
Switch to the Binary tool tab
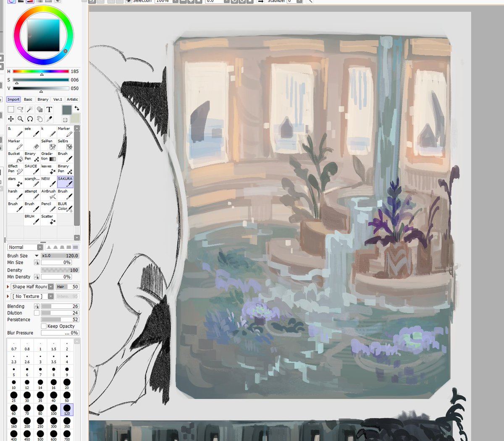tap(43, 99)
